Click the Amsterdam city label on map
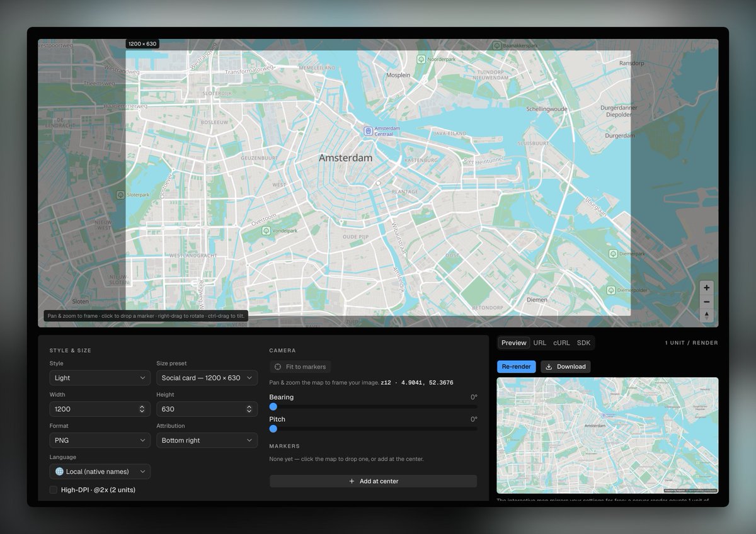The image size is (756, 534). point(345,158)
